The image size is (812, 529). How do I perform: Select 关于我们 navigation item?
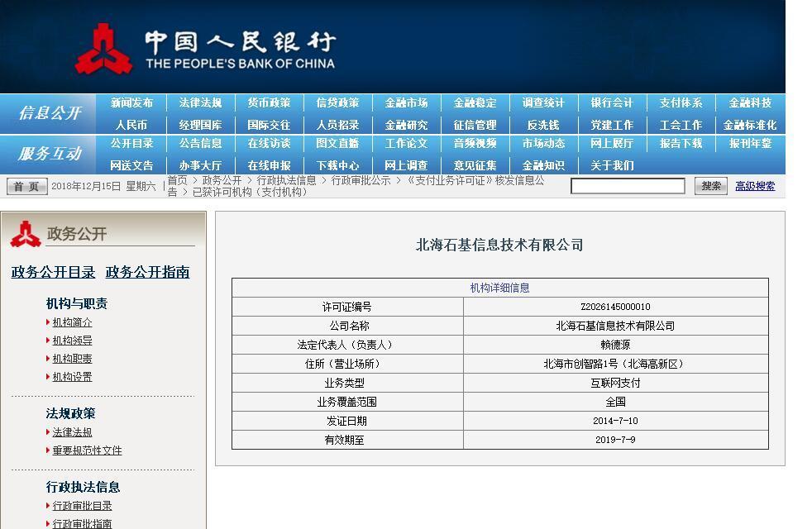[612, 165]
